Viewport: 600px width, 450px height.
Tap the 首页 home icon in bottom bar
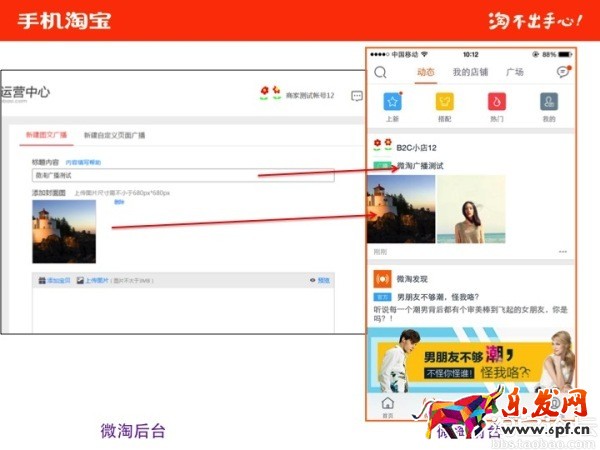click(388, 404)
